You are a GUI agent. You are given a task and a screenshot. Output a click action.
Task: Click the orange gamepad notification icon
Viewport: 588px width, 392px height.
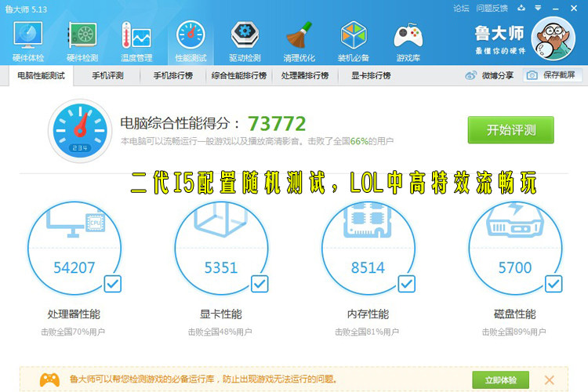[49, 379]
